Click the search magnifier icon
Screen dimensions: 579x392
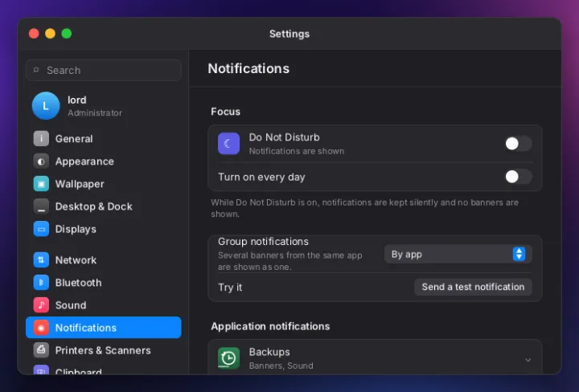coord(36,70)
